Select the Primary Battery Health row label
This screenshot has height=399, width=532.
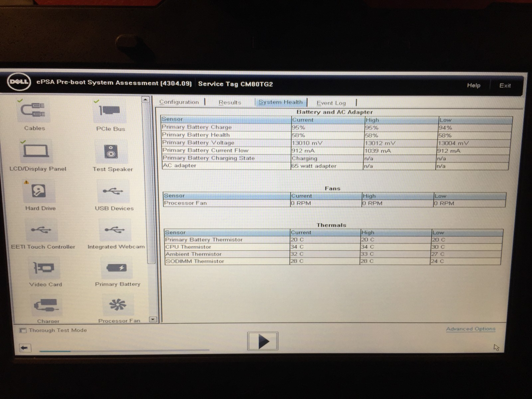point(196,135)
